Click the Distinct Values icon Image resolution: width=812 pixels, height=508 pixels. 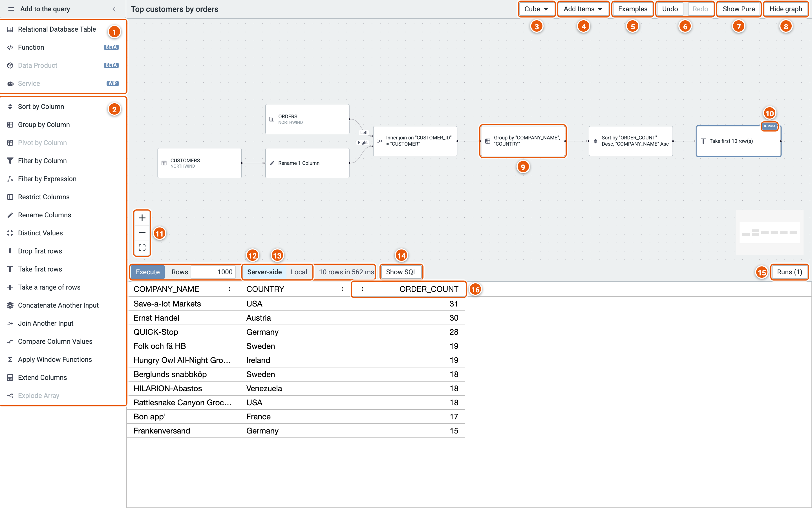pos(10,233)
